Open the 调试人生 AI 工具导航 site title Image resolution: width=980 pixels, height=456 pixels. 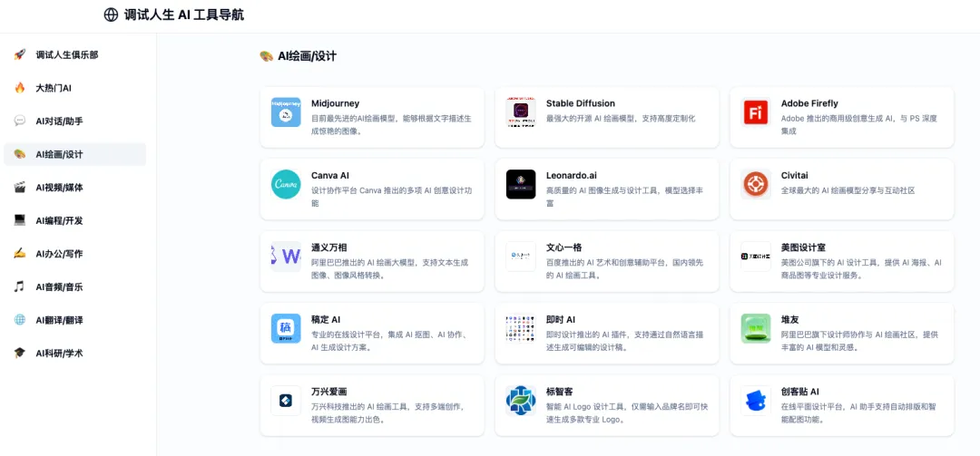(184, 15)
